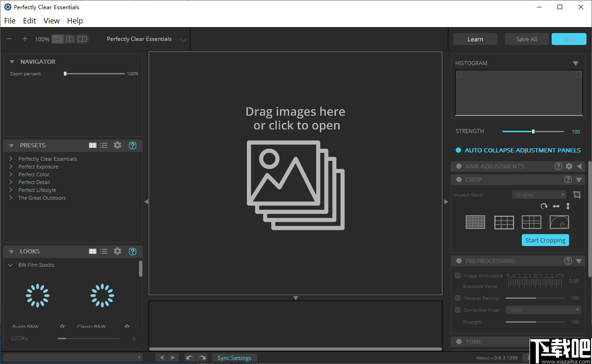
Task: Switch to side-by-side compare view
Action: coord(70,39)
